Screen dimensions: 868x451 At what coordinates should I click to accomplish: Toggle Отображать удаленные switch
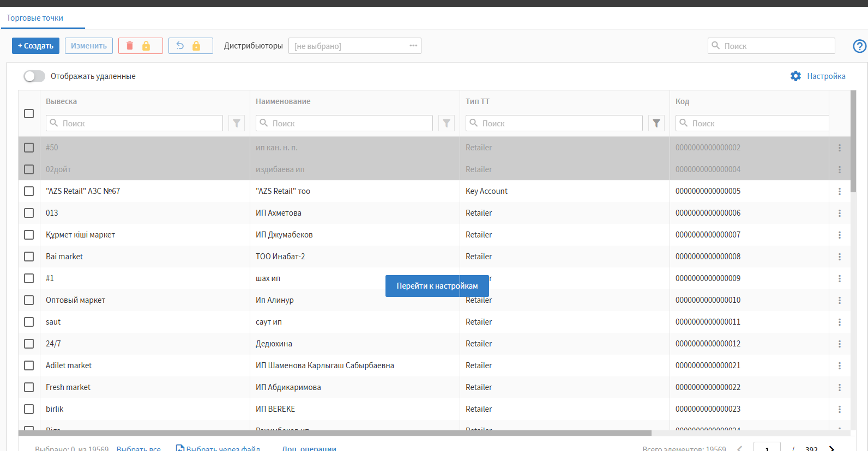pyautogui.click(x=34, y=76)
